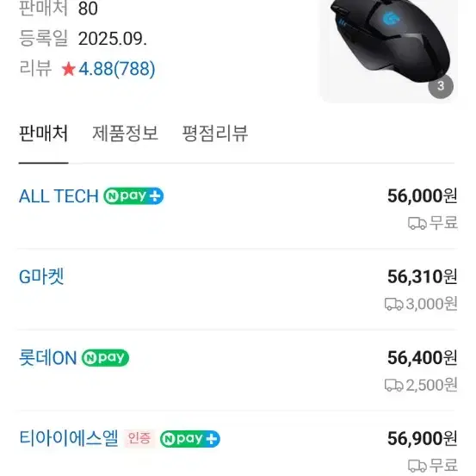Click the Npay+ badge next to 티아이에스엘

point(190,439)
